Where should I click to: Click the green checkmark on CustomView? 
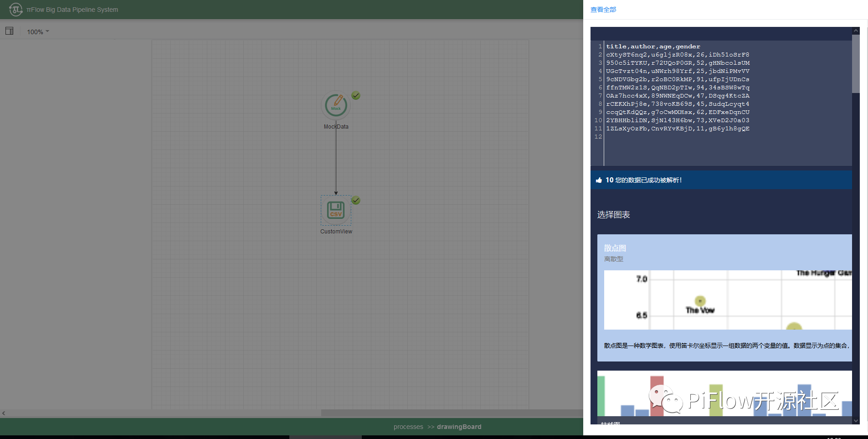[x=356, y=200]
